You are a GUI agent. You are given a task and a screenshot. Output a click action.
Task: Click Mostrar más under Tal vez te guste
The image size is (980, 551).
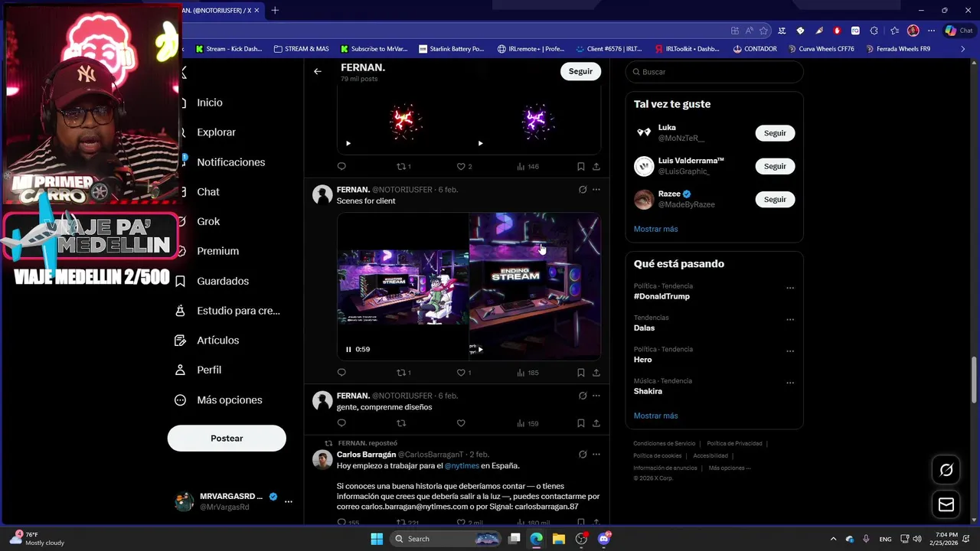(655, 229)
